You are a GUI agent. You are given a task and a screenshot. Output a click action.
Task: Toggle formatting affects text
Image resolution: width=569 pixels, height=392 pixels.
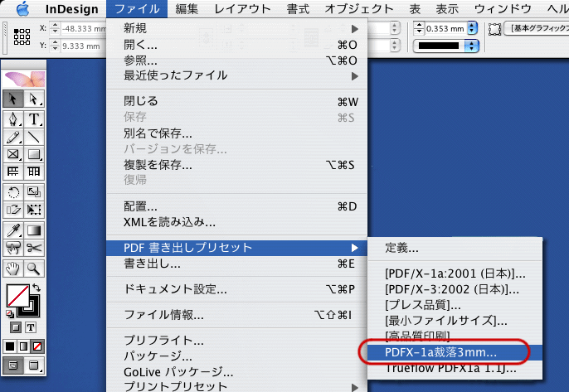(x=31, y=327)
